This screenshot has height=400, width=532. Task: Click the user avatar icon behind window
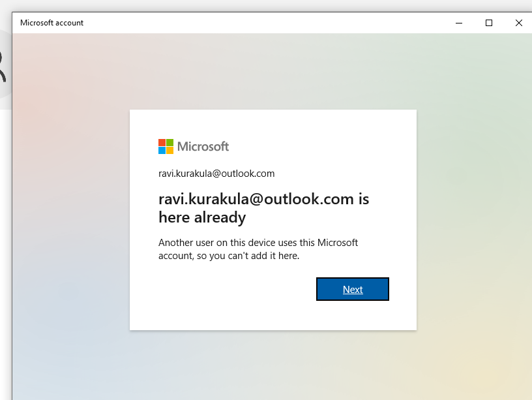point(4,65)
